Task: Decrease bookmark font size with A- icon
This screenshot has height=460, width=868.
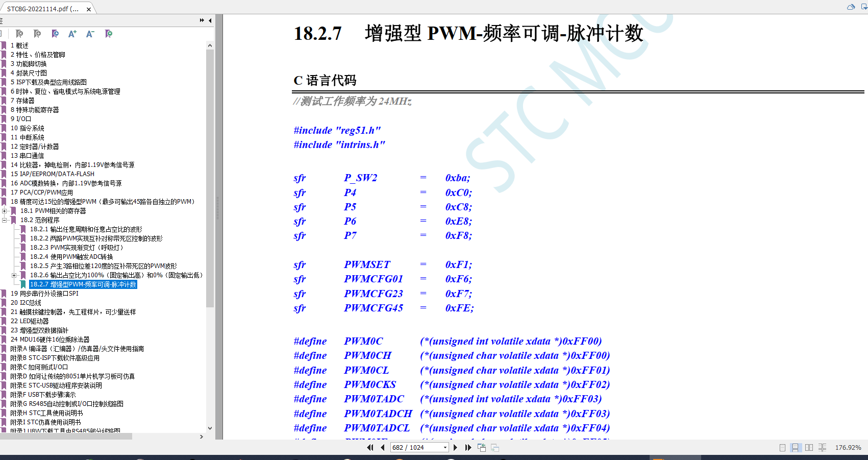Action: [90, 34]
